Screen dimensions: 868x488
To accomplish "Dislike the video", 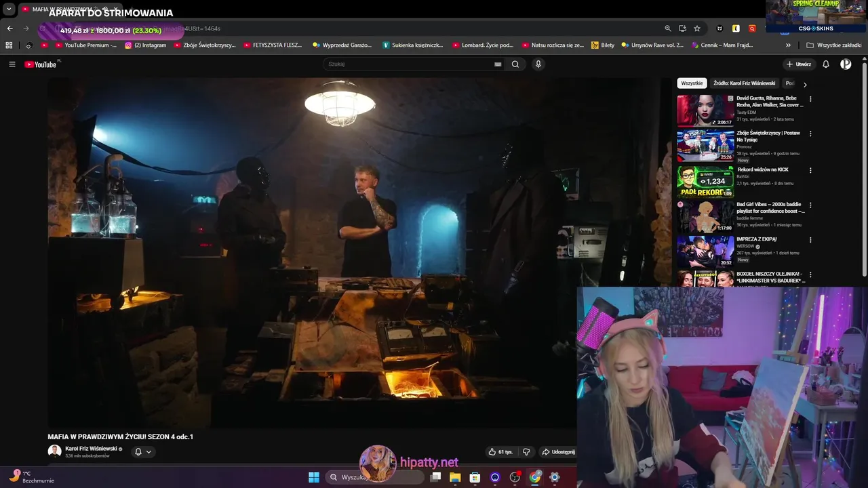I will click(x=526, y=452).
